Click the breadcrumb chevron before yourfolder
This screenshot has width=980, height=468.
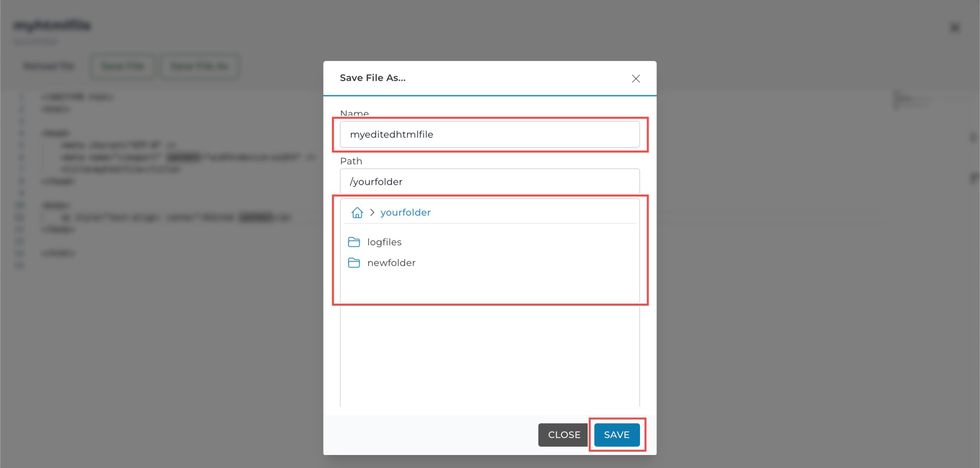[x=372, y=212]
